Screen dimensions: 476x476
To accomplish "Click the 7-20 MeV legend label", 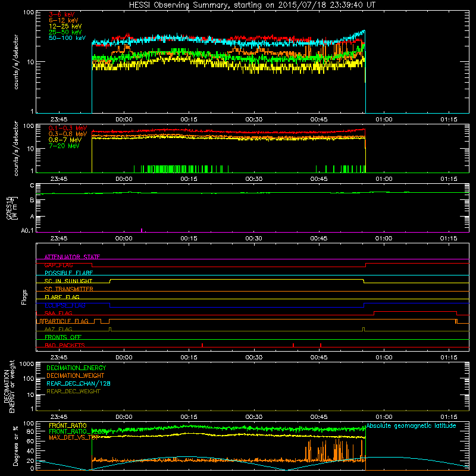I will tap(64, 146).
